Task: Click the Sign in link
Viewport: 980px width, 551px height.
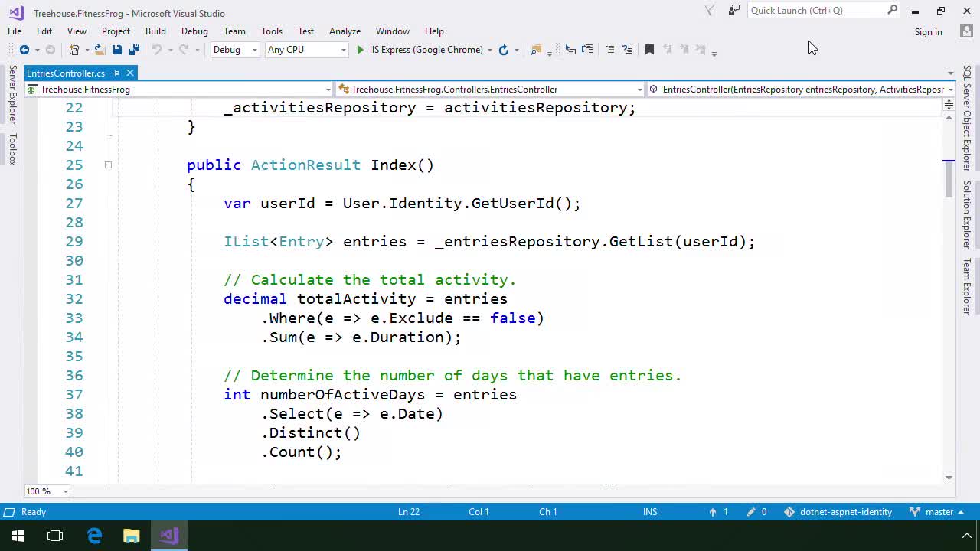Action: (x=928, y=31)
